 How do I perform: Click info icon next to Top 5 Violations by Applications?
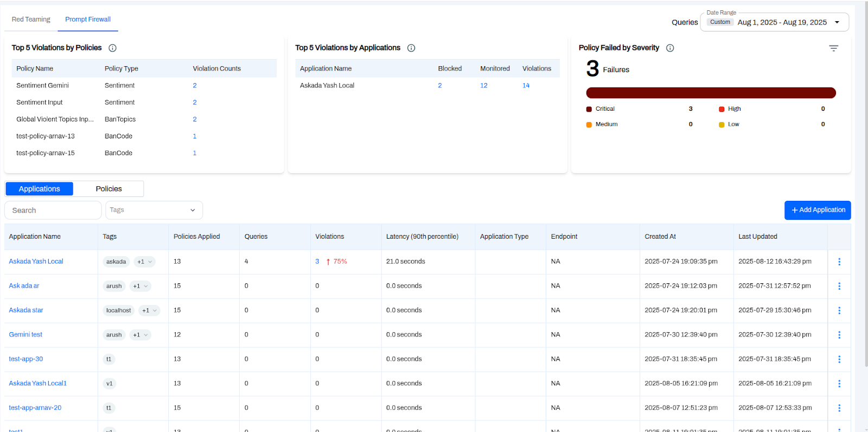[411, 48]
